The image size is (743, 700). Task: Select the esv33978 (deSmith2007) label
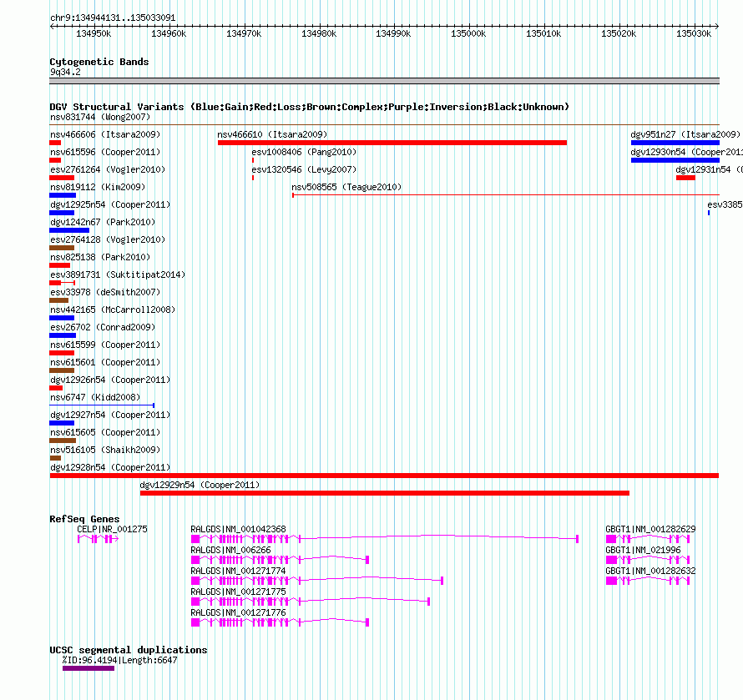(x=105, y=292)
